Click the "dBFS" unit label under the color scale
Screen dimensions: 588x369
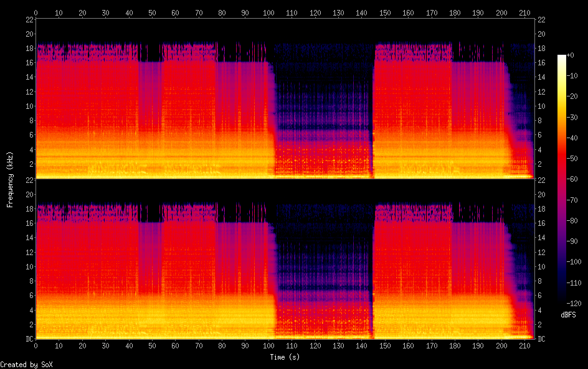tap(568, 315)
